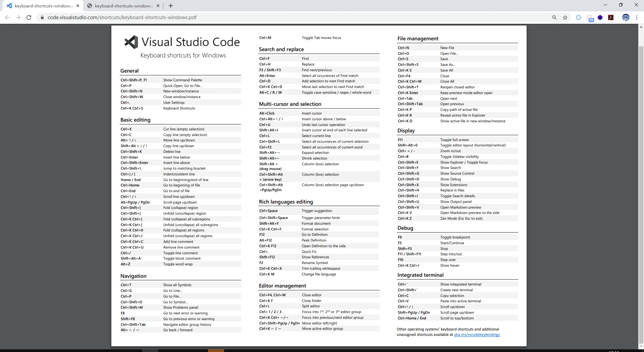
Task: Click 'Toggle word wrap' text
Action: click(178, 264)
